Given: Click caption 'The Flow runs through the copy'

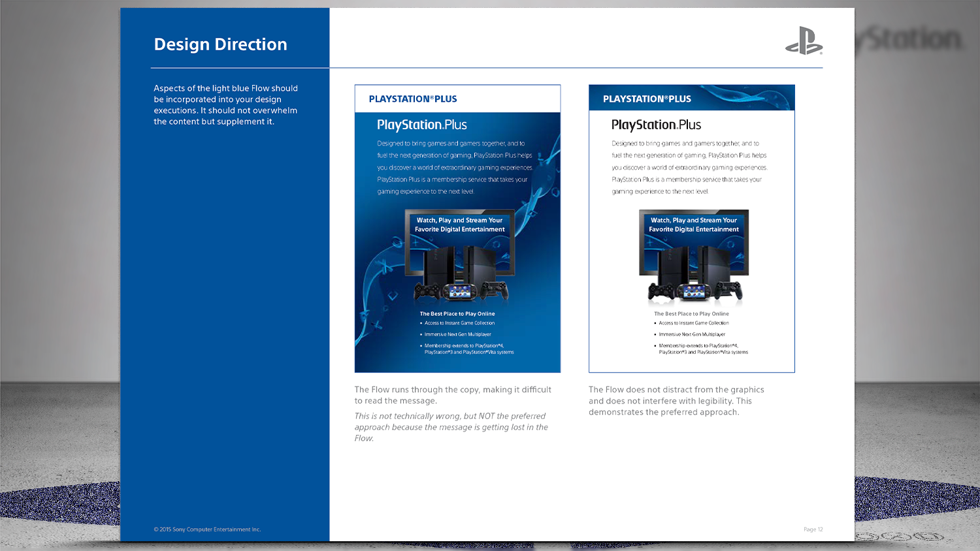Looking at the screenshot, I should (x=453, y=395).
